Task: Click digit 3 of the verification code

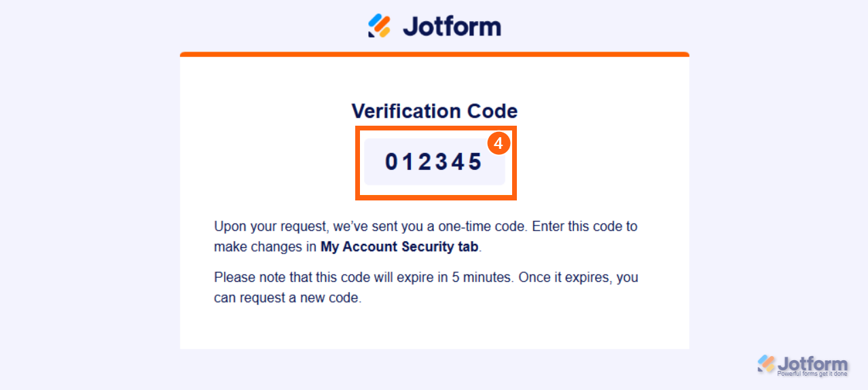Action: [442, 162]
